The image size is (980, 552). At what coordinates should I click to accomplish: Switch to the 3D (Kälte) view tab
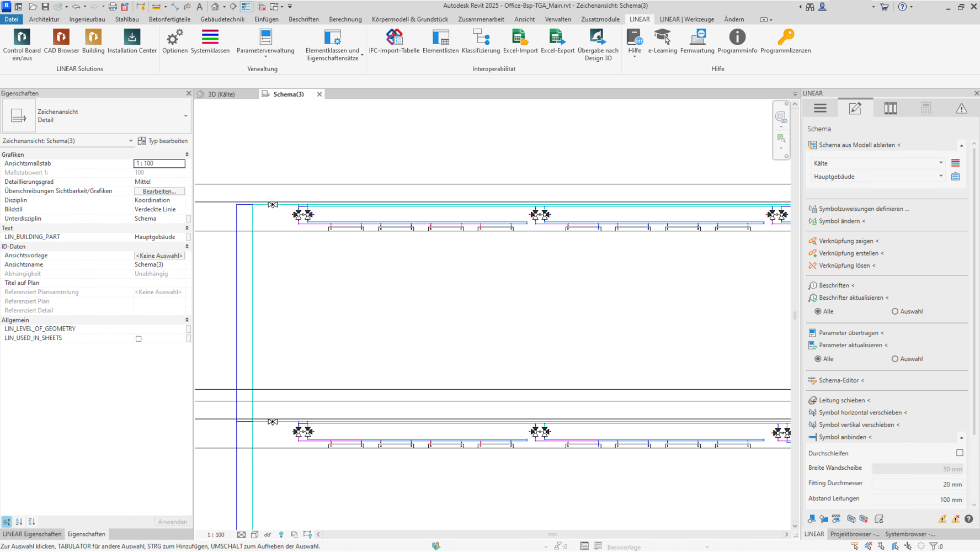coord(221,94)
